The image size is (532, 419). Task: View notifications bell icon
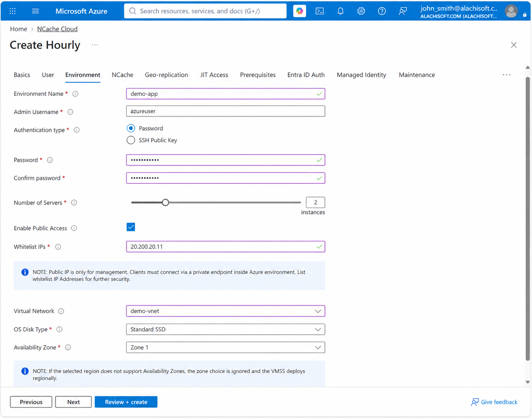340,11
